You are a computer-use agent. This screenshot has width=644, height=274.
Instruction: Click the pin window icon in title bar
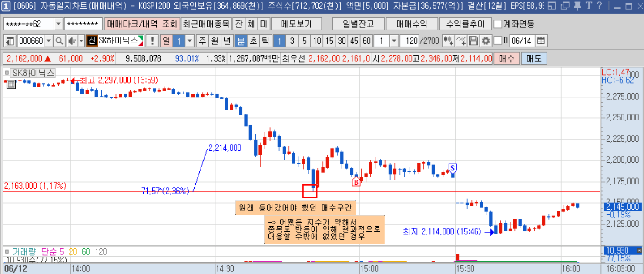(577, 6)
